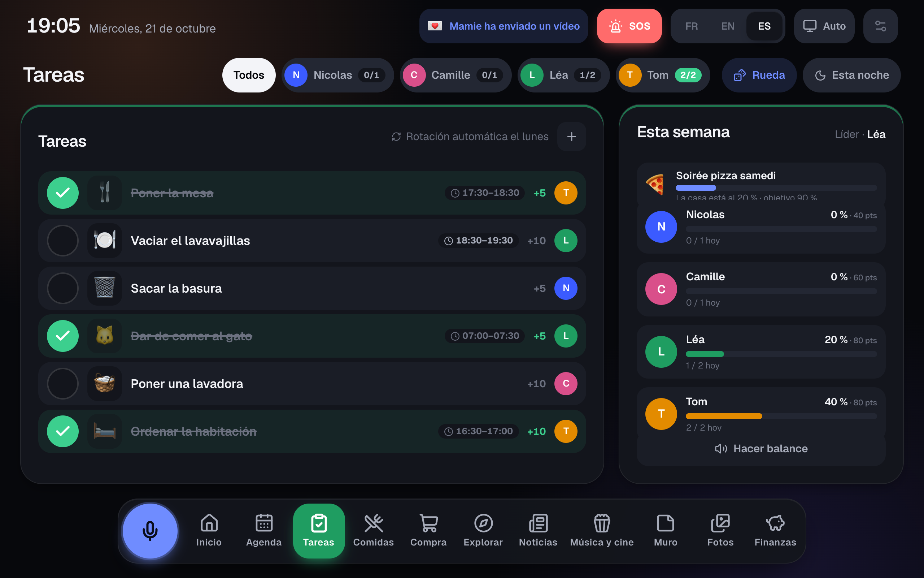Viewport: 924px width, 578px height.
Task: Filter tasks by Nicolas
Action: pos(337,75)
